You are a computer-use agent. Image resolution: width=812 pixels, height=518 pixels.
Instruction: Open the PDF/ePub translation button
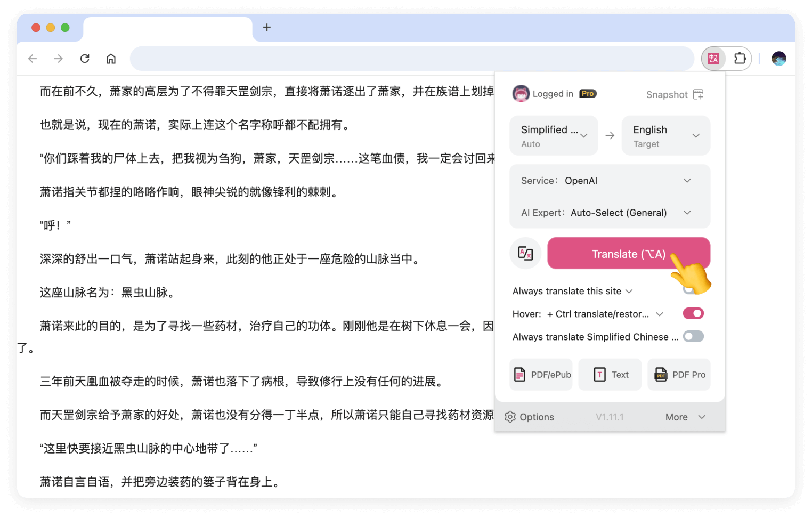pyautogui.click(x=541, y=375)
